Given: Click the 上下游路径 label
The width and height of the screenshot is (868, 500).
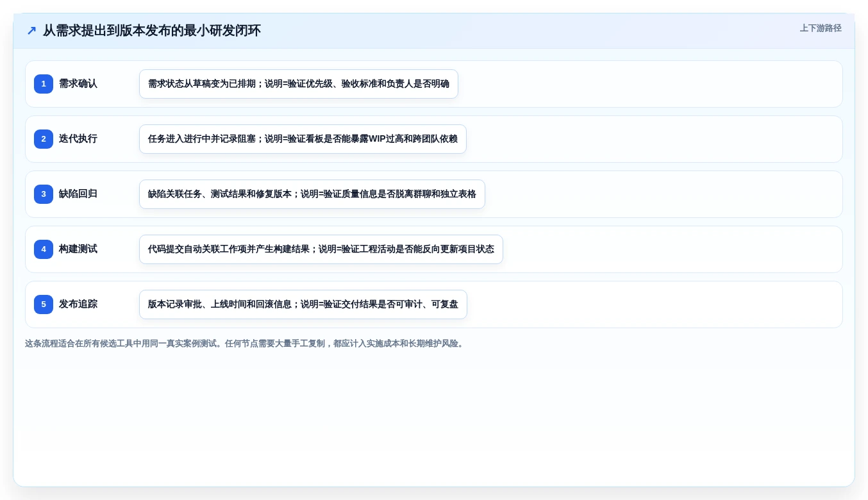Looking at the screenshot, I should [821, 28].
